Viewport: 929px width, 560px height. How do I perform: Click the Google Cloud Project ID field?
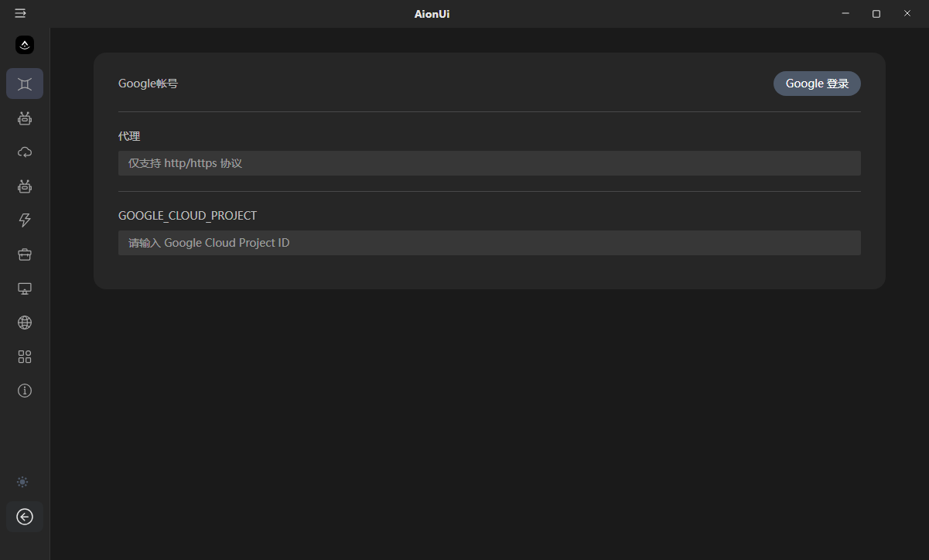click(x=489, y=243)
